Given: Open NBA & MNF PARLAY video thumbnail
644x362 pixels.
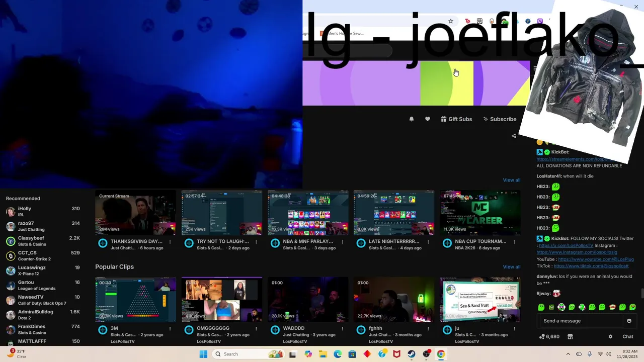Looking at the screenshot, I should 308,213.
